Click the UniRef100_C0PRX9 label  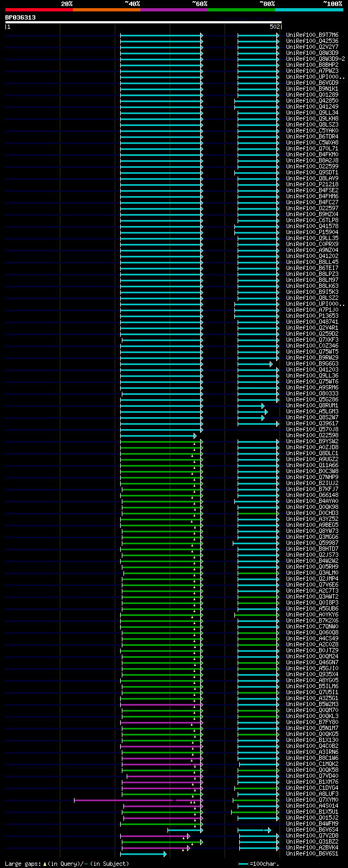[x=312, y=244]
